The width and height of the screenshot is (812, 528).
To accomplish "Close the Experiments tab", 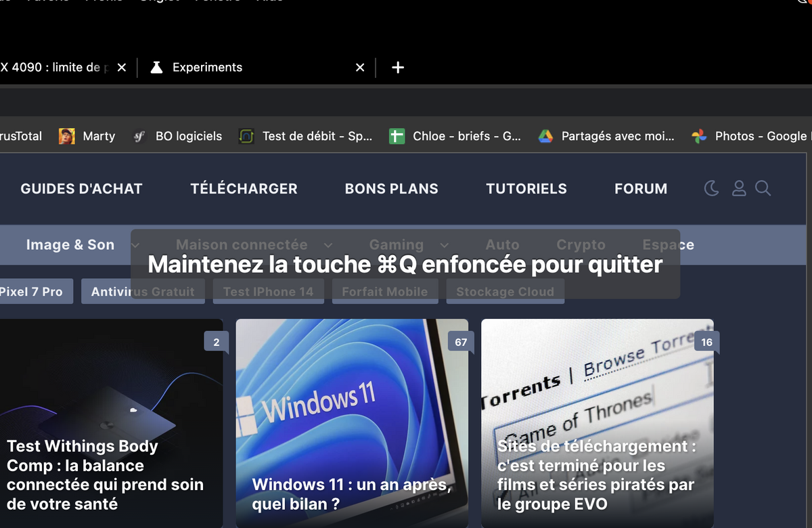I will point(360,67).
